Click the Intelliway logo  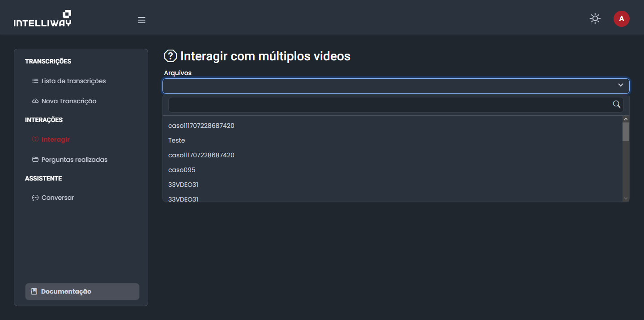tap(43, 19)
